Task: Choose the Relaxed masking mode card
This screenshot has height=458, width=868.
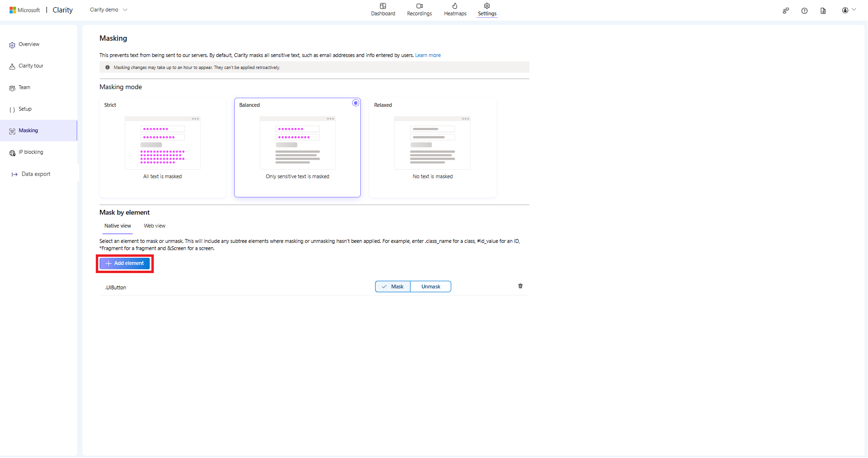Action: click(433, 148)
